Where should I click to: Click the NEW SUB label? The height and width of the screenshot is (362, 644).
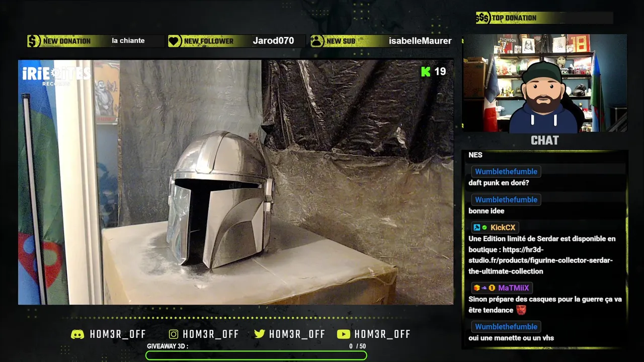(x=341, y=41)
